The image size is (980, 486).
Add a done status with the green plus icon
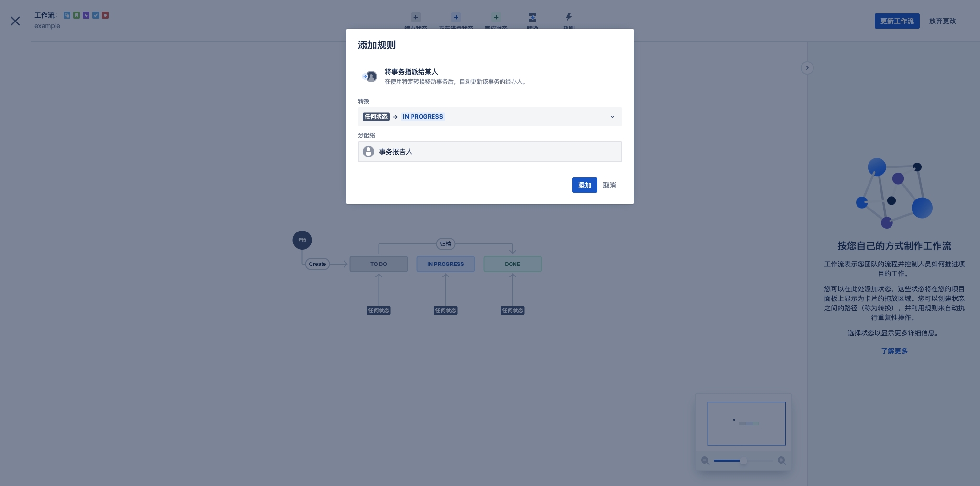click(x=496, y=17)
